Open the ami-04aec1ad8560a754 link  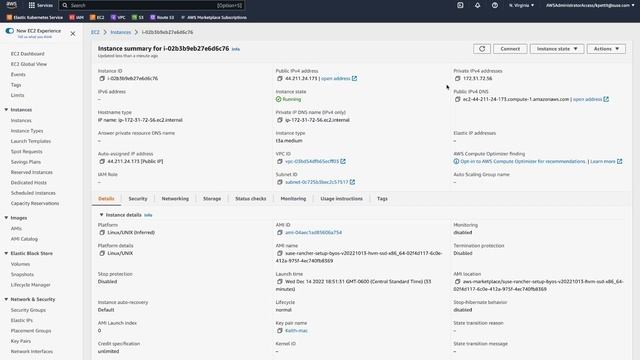pos(313,232)
